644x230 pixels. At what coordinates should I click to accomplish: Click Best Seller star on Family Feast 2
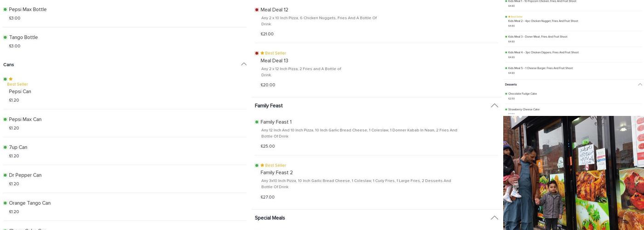[262, 166]
